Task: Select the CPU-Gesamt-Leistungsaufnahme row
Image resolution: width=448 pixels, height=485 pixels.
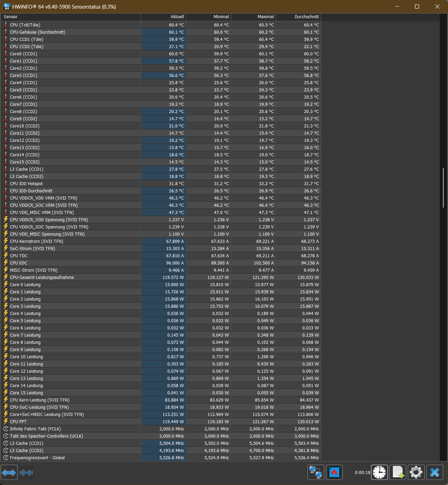Action: [161, 278]
